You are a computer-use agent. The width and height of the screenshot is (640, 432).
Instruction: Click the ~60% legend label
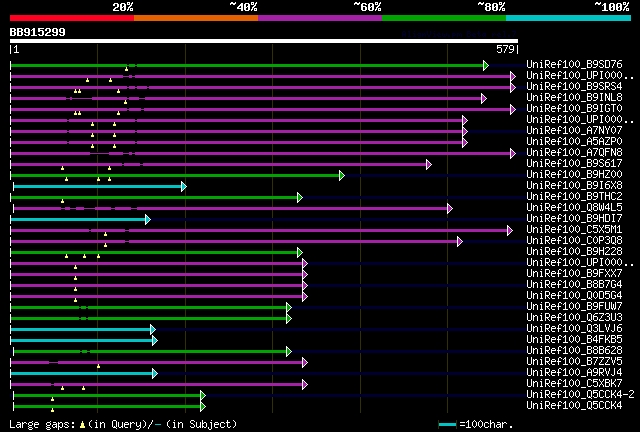(367, 7)
